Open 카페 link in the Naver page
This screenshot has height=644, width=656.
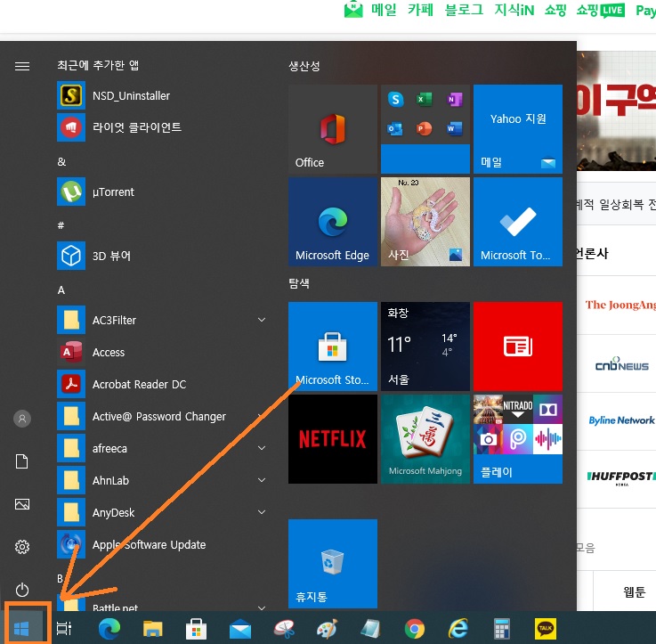pyautogui.click(x=420, y=10)
